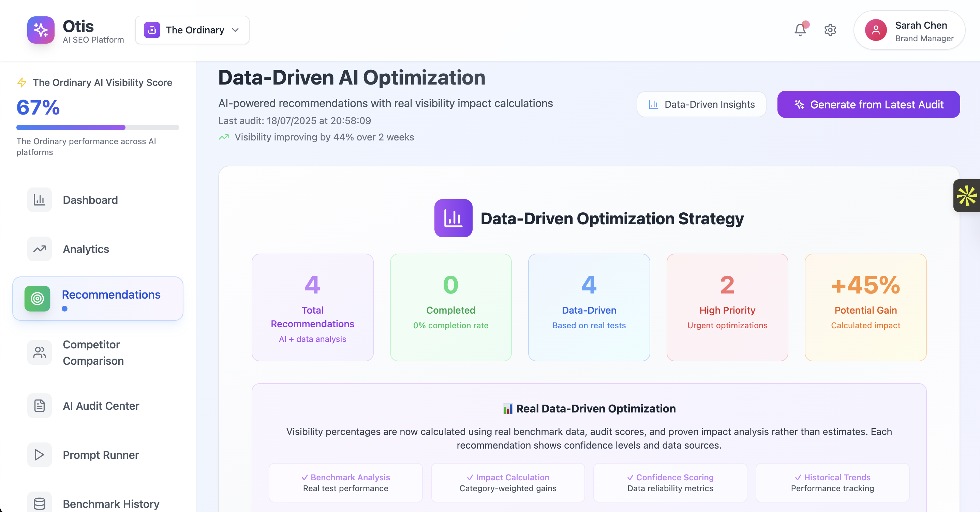Click the Prompt Runner play icon
Image resolution: width=980 pixels, height=512 pixels.
pos(39,454)
